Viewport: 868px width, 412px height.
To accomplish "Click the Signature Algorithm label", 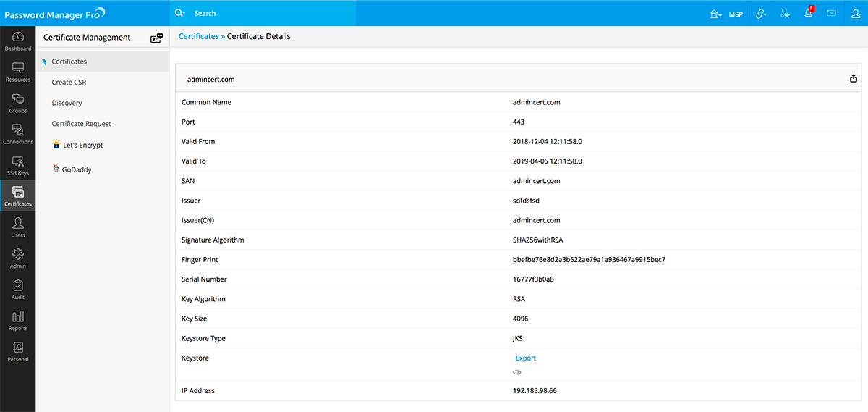I will [x=213, y=240].
